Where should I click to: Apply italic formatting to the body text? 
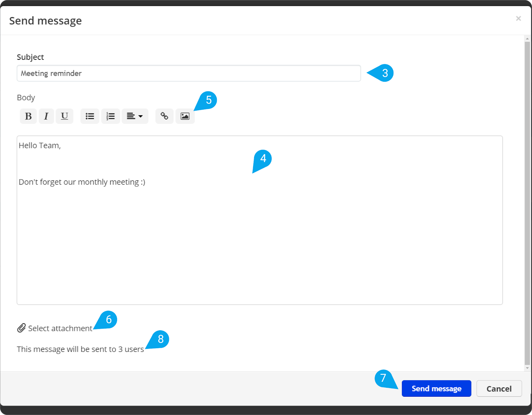(46, 116)
